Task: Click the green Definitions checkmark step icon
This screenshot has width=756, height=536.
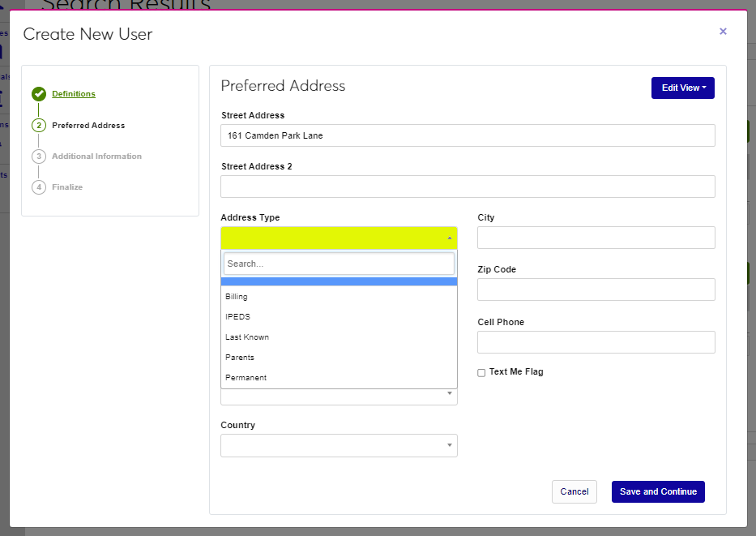Action: point(39,94)
